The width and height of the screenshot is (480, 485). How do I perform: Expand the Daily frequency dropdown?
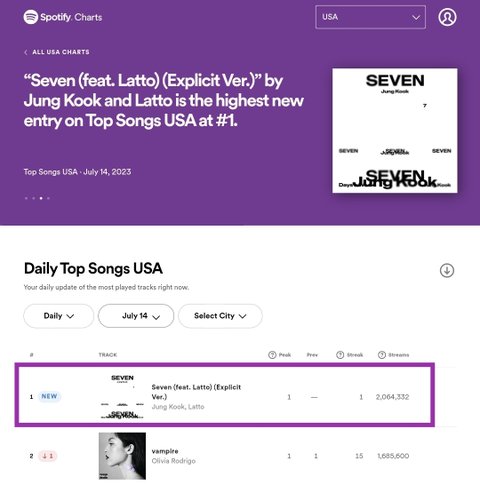58,316
